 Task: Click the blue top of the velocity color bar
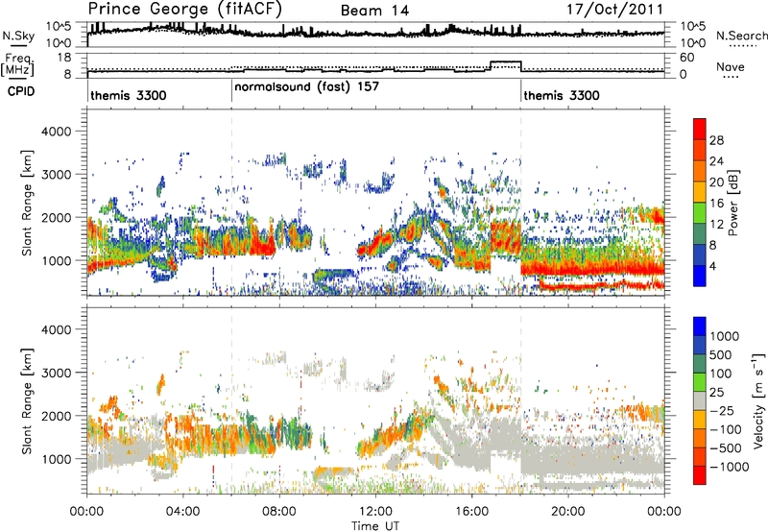700,326
